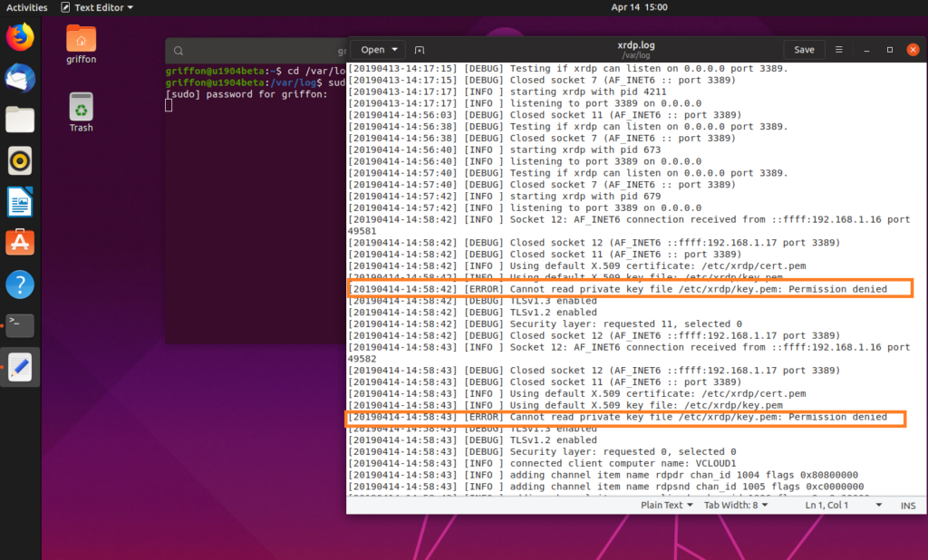Screen dimensions: 928x560
Task: Click the 'starting xrdp with pid 679' line
Action: (504, 196)
